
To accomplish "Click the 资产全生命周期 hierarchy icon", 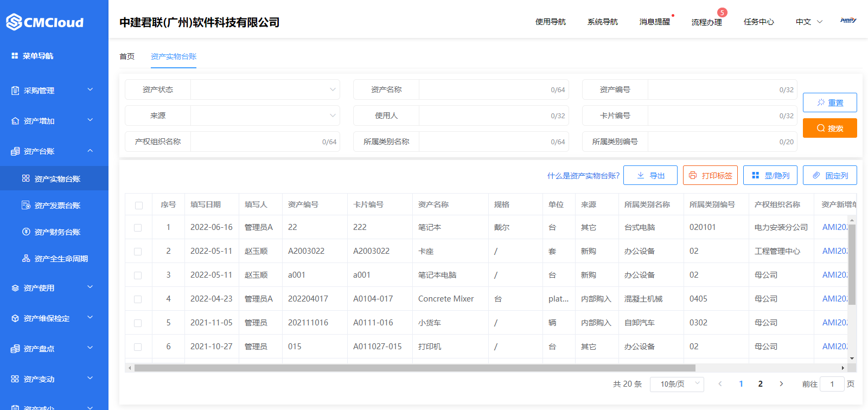I will tap(25, 258).
